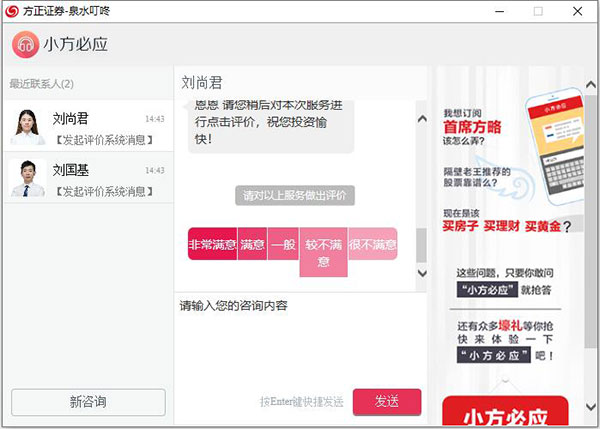Image resolution: width=600 pixels, height=429 pixels.
Task: Click 14:43 timestamp on 刘尚君's row
Action: coord(155,119)
